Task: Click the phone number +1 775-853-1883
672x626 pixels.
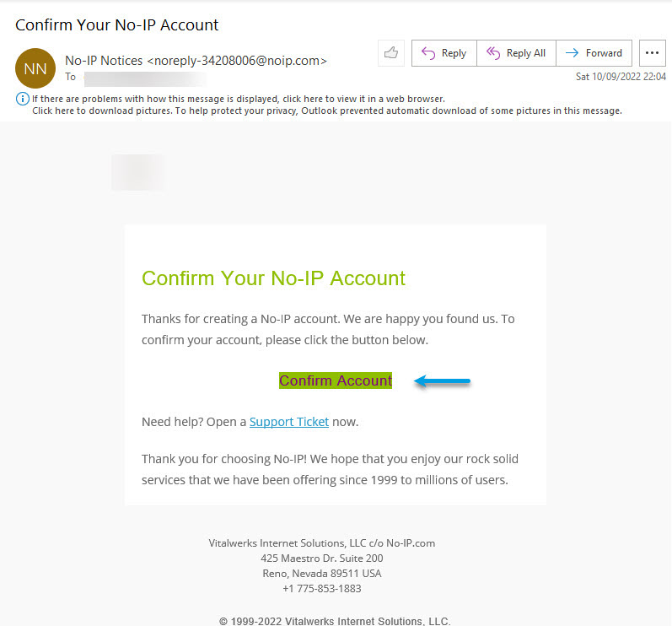Action: click(x=321, y=589)
